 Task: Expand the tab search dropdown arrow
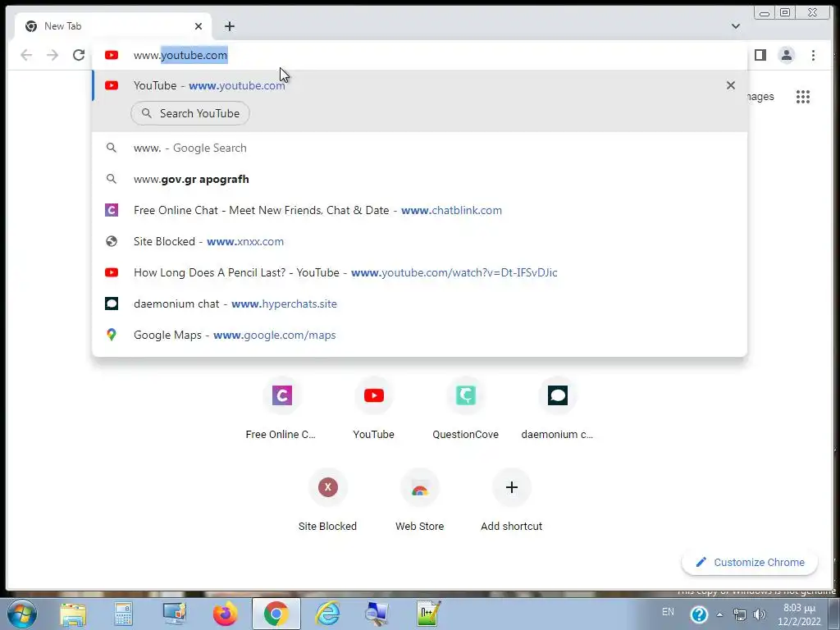coord(736,26)
